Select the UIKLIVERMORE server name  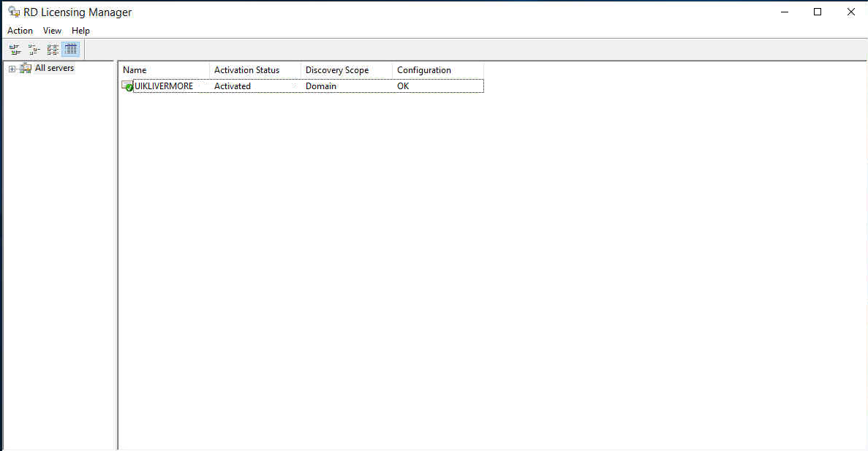(164, 86)
